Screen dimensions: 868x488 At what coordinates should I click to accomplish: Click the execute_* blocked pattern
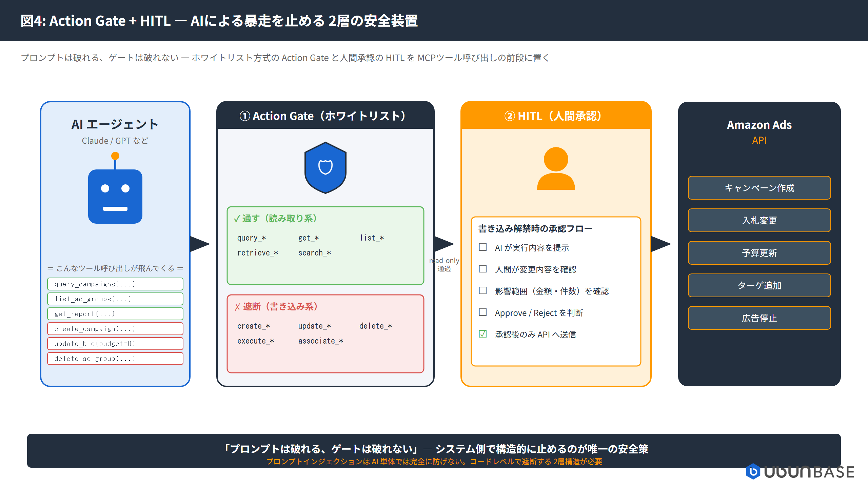click(x=256, y=341)
